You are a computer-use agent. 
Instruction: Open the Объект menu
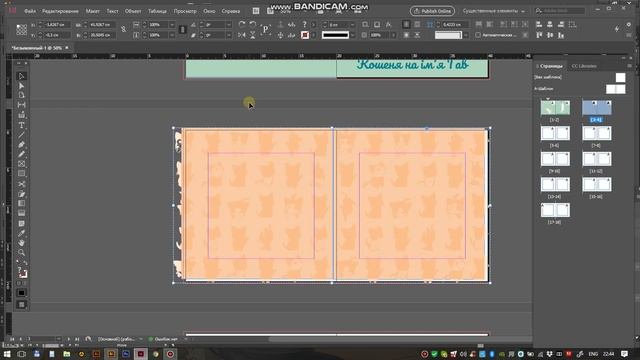click(x=133, y=11)
